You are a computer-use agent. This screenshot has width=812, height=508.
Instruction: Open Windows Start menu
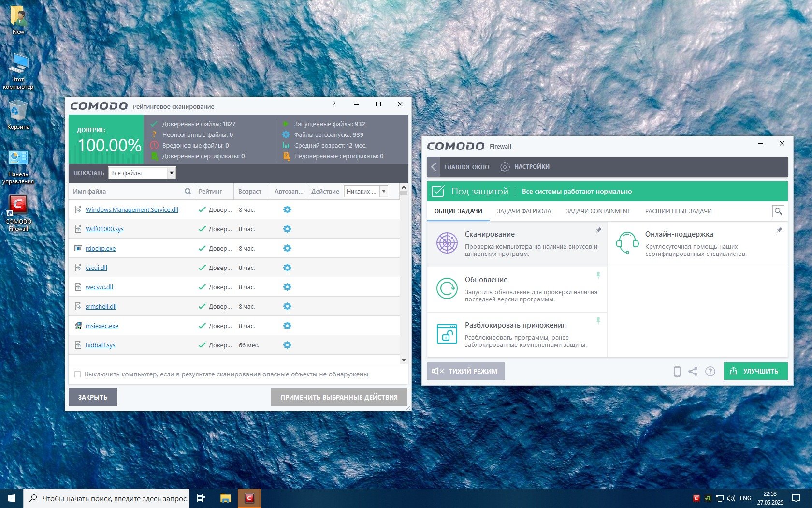[x=12, y=498]
